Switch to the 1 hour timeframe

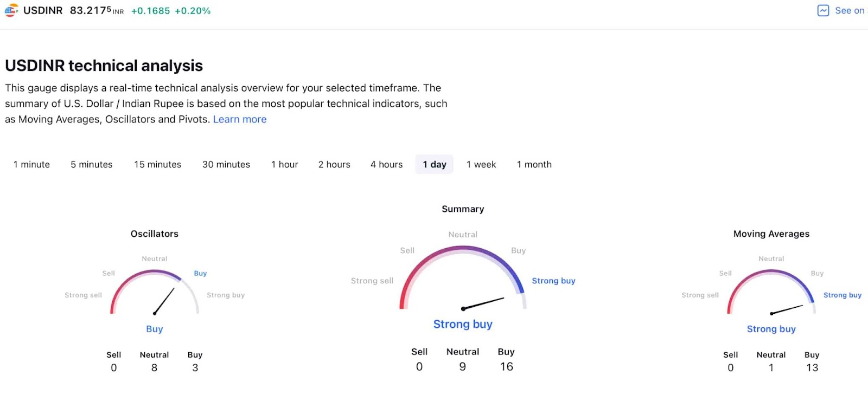pos(285,164)
